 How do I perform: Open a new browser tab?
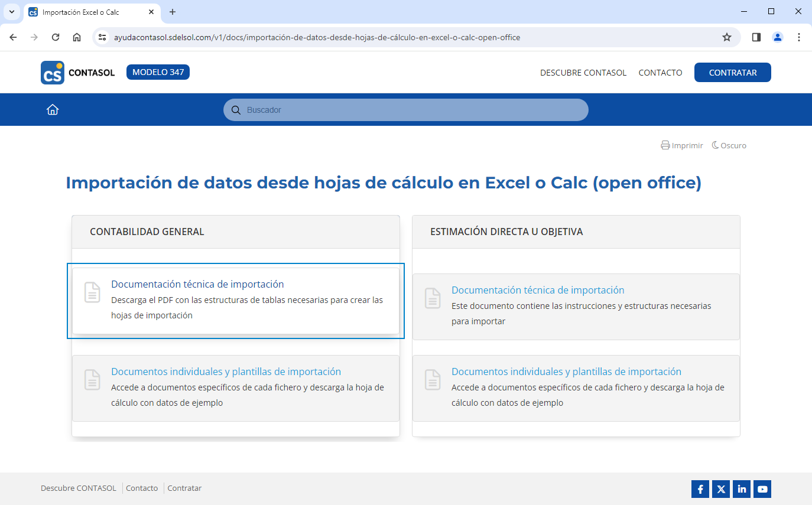click(x=173, y=12)
